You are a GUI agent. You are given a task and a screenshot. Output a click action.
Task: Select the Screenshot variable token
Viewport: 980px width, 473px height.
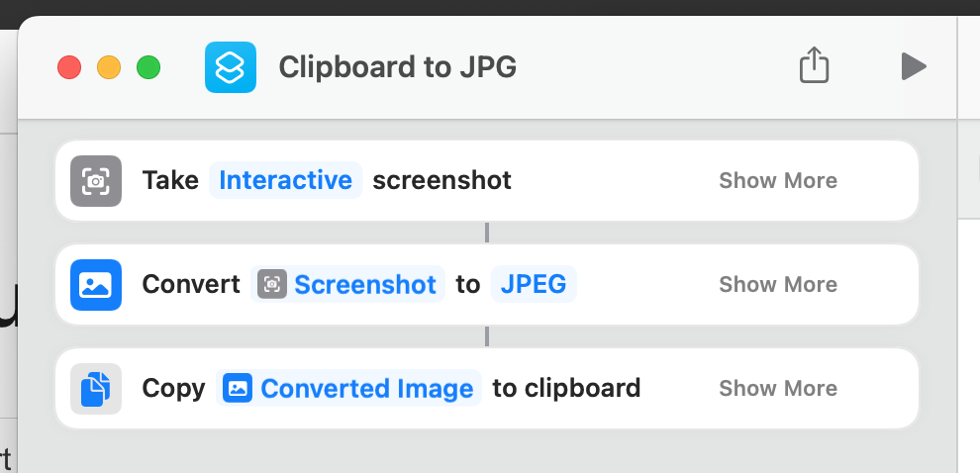click(364, 285)
